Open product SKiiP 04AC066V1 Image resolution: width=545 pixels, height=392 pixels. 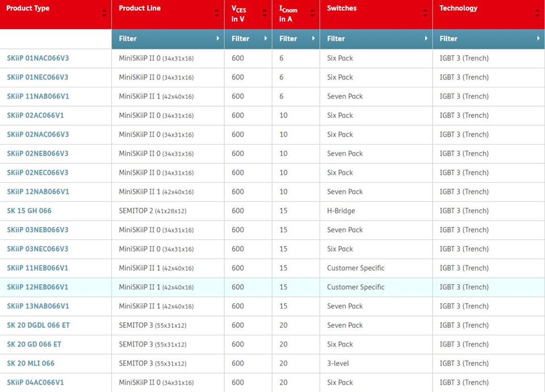click(35, 382)
